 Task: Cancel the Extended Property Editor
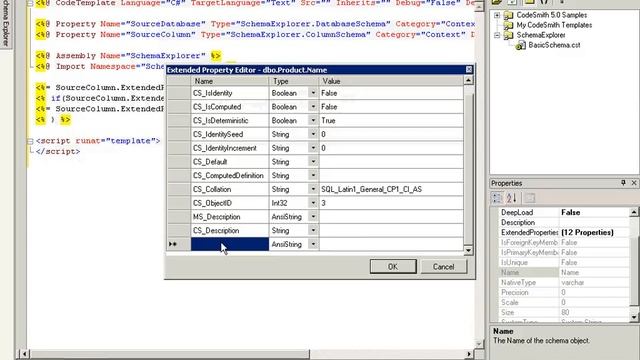(444, 267)
